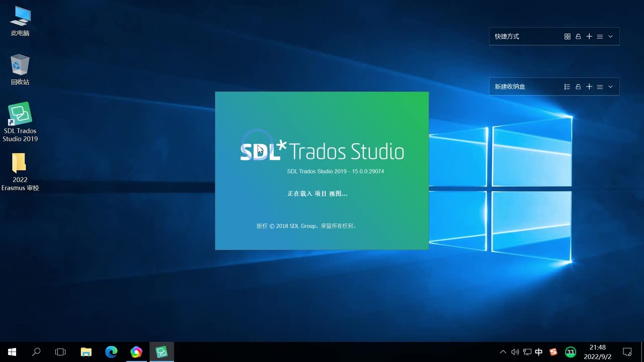This screenshot has height=362, width=644.
Task: Open the menu of 快捷方式 box
Action: pos(600,37)
